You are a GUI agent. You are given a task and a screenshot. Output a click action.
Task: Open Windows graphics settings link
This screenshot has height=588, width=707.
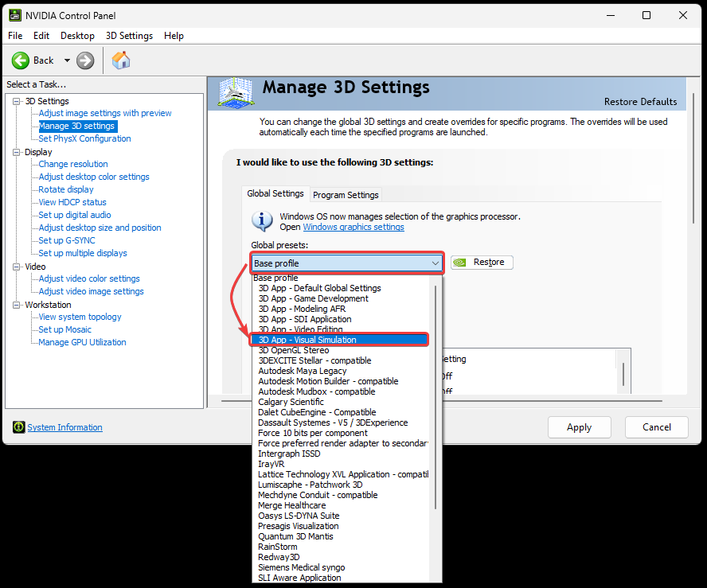pyautogui.click(x=353, y=227)
